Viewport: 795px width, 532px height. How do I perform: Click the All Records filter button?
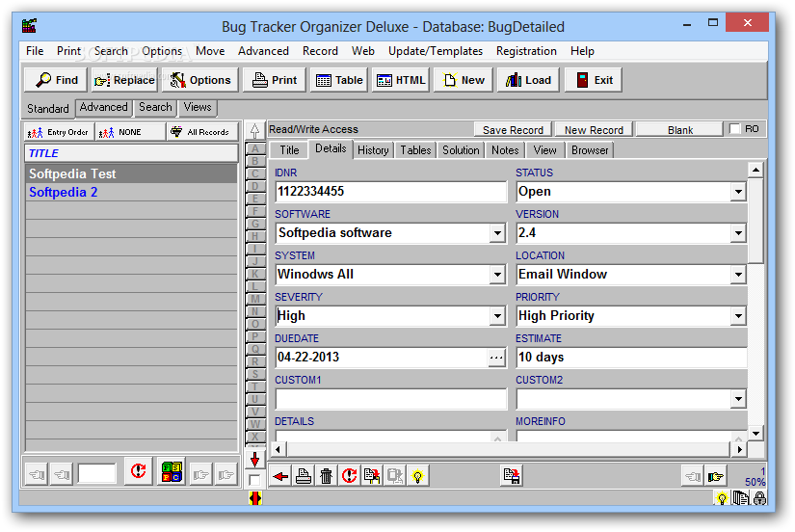tap(202, 132)
